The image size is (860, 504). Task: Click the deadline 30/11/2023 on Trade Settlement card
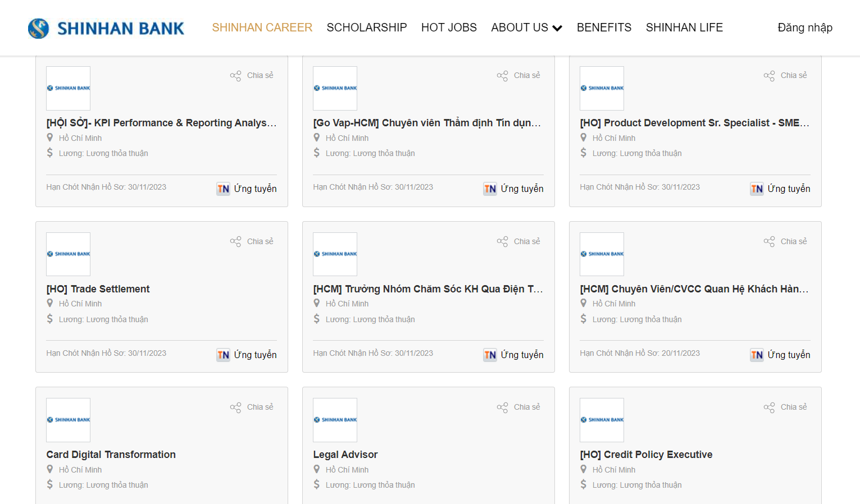coord(106,353)
